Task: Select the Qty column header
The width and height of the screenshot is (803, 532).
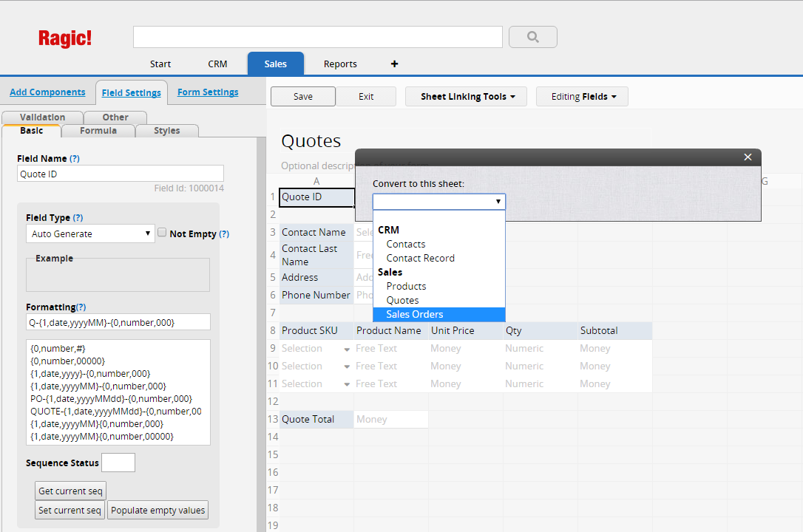Action: point(541,330)
